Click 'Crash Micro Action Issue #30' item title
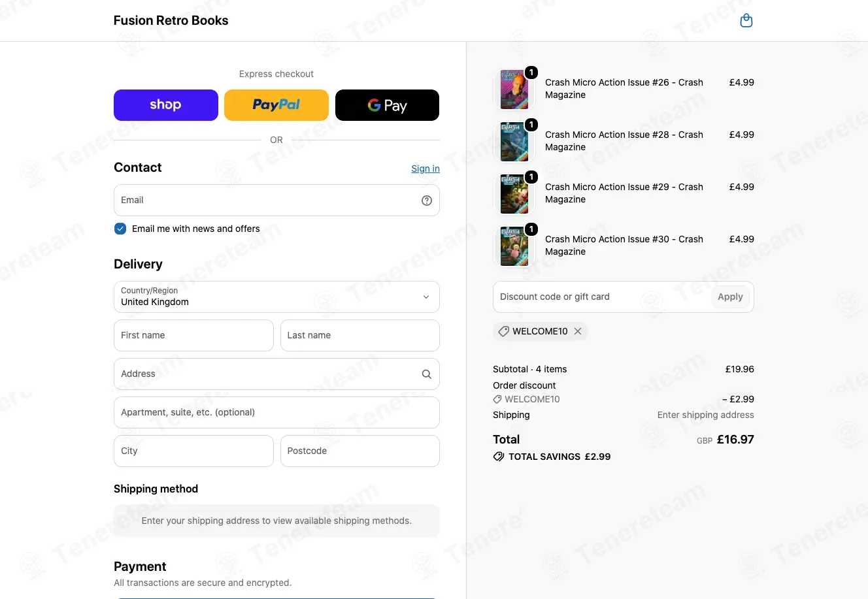The image size is (868, 599). (x=624, y=246)
